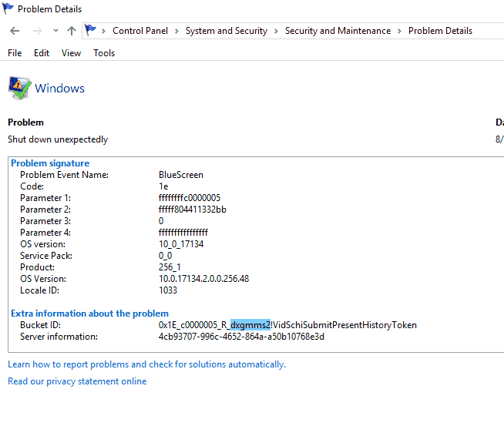Click Parameter 1 value ffffffffc0000005
This screenshot has height=436, width=504.
pyautogui.click(x=190, y=198)
